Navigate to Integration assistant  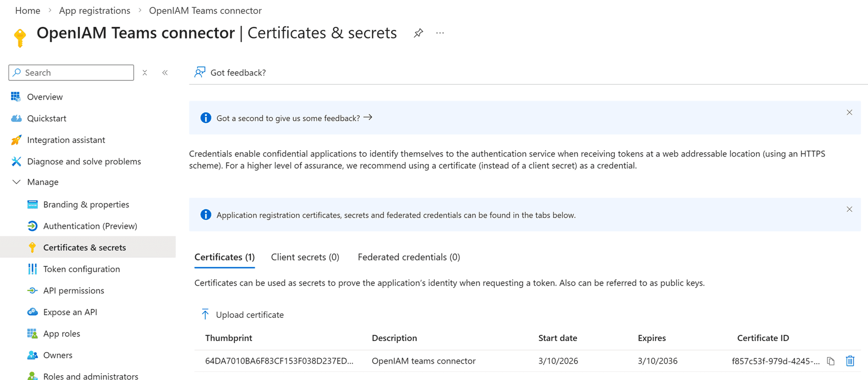[x=66, y=140]
